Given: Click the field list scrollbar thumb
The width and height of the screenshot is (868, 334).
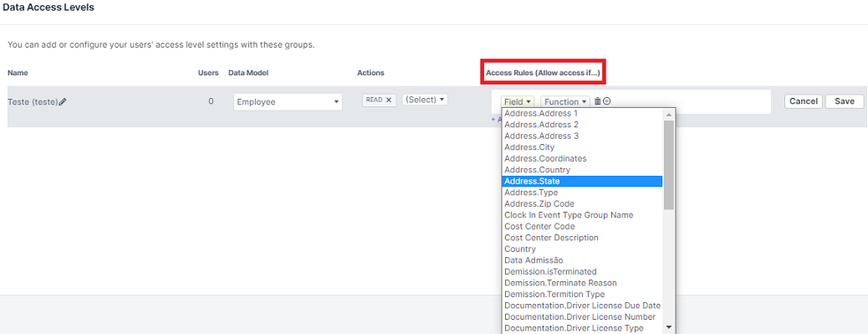Looking at the screenshot, I should click(669, 165).
